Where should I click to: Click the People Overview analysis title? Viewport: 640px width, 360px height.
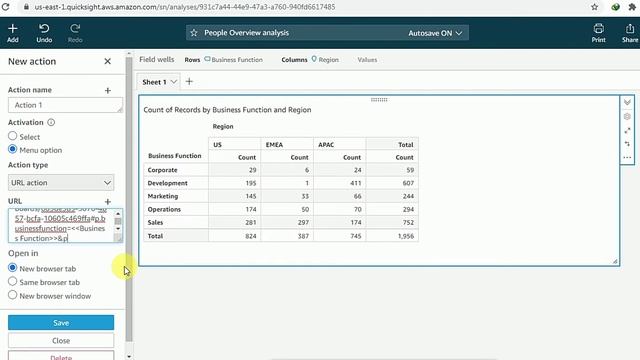coord(247,33)
